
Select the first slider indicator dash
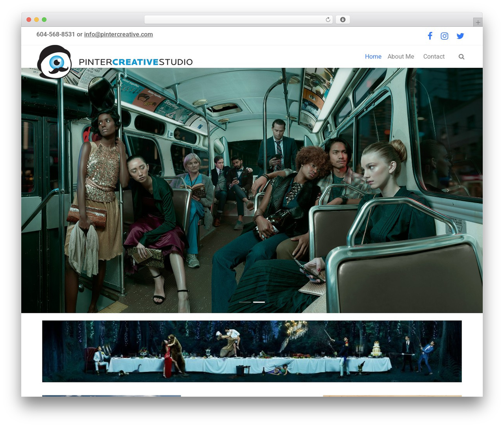click(x=245, y=302)
